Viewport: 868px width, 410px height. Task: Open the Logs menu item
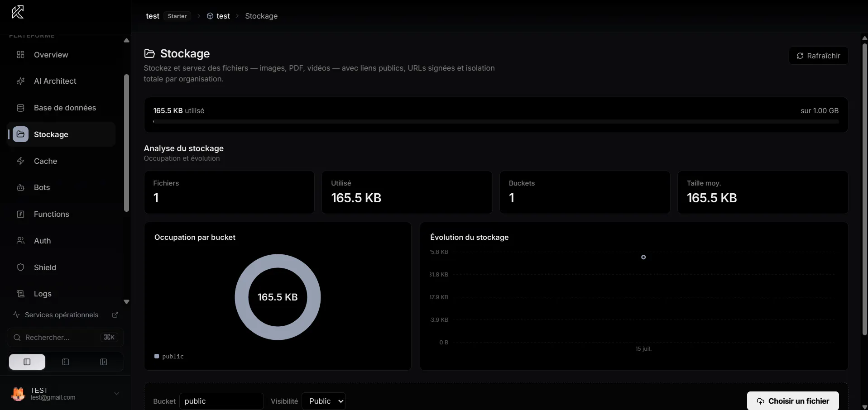[x=62, y=294]
